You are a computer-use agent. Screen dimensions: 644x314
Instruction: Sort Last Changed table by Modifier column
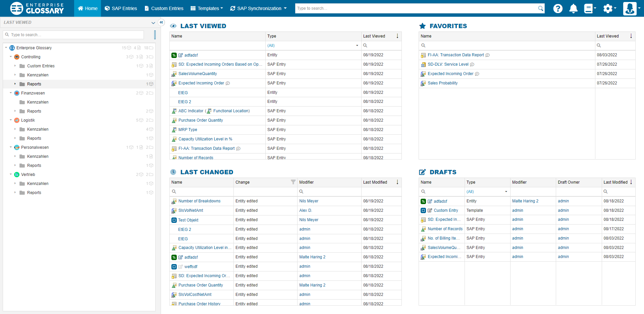point(329,182)
